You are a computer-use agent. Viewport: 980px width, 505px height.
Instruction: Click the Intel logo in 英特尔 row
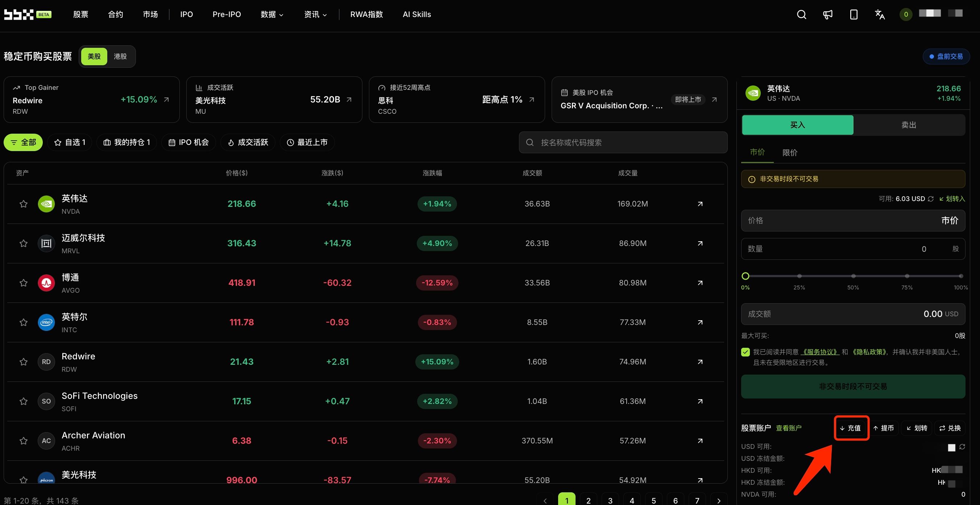[46, 322]
